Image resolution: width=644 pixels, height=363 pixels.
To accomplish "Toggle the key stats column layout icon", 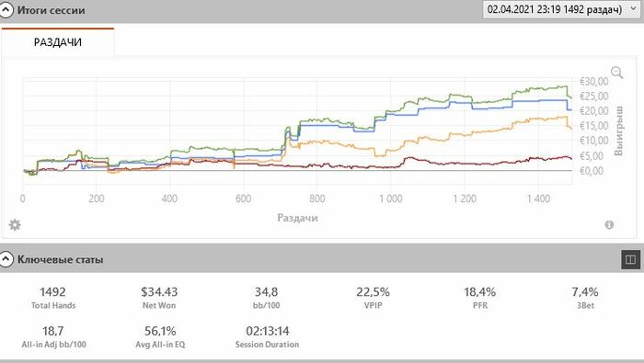I will click(630, 259).
